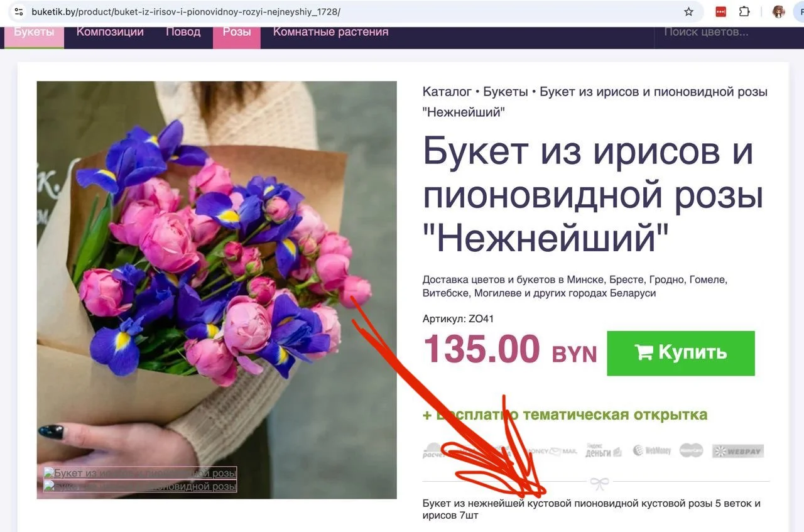Open the site information icon beside URL
804x532 pixels.
pos(19,12)
